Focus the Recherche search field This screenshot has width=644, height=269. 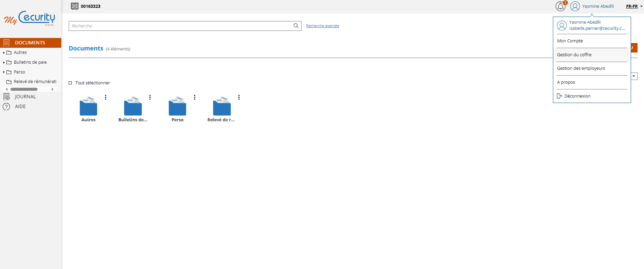click(179, 26)
